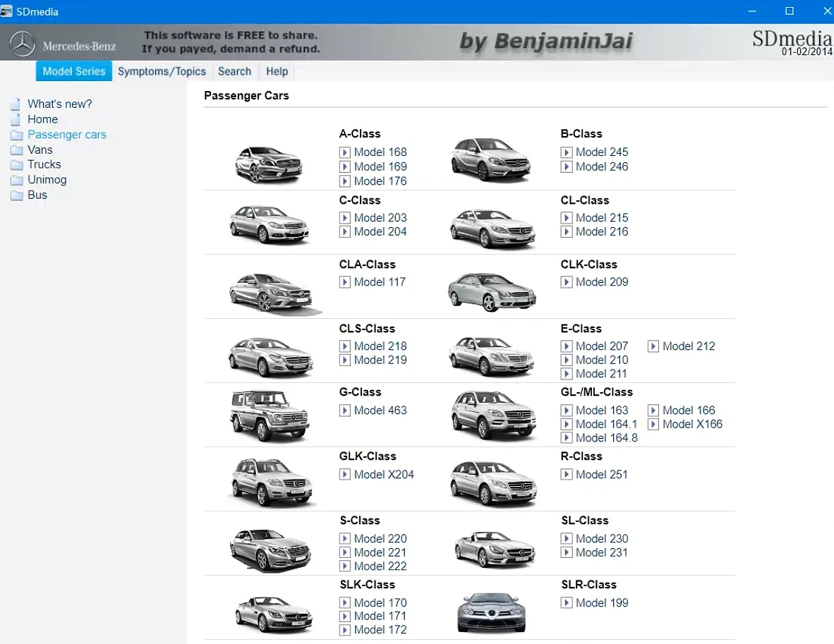Go to Home in the sidebar
Image resolution: width=834 pixels, height=644 pixels.
click(x=42, y=119)
